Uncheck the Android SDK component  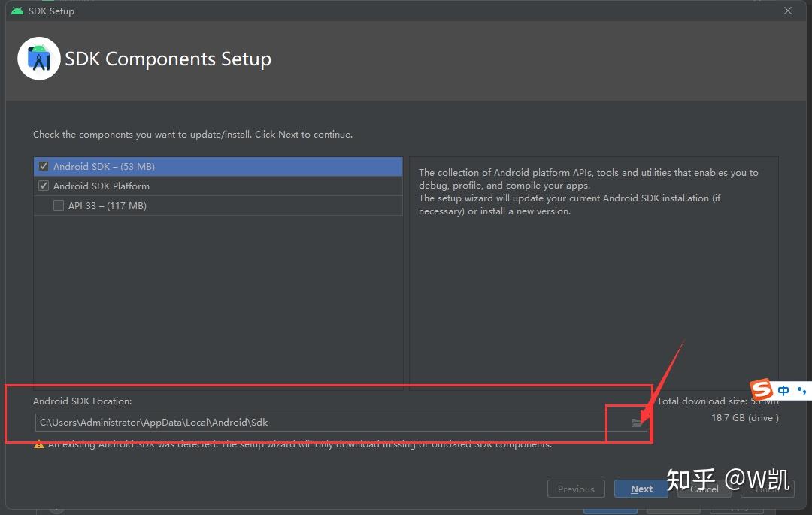pyautogui.click(x=43, y=166)
